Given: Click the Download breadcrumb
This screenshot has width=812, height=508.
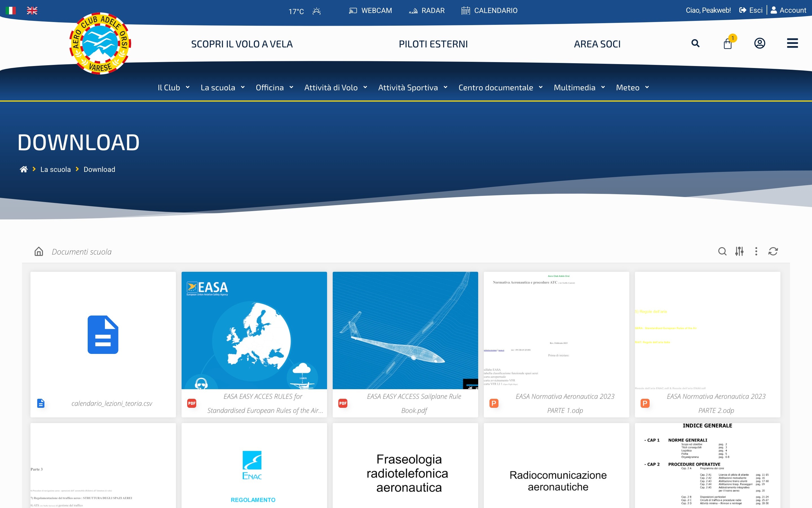Looking at the screenshot, I should pos(99,169).
